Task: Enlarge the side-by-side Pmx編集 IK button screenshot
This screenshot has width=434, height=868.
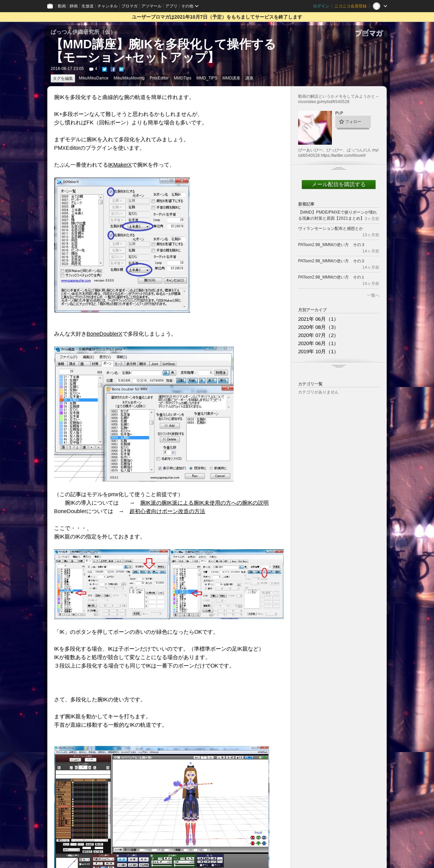Action: pos(169,584)
